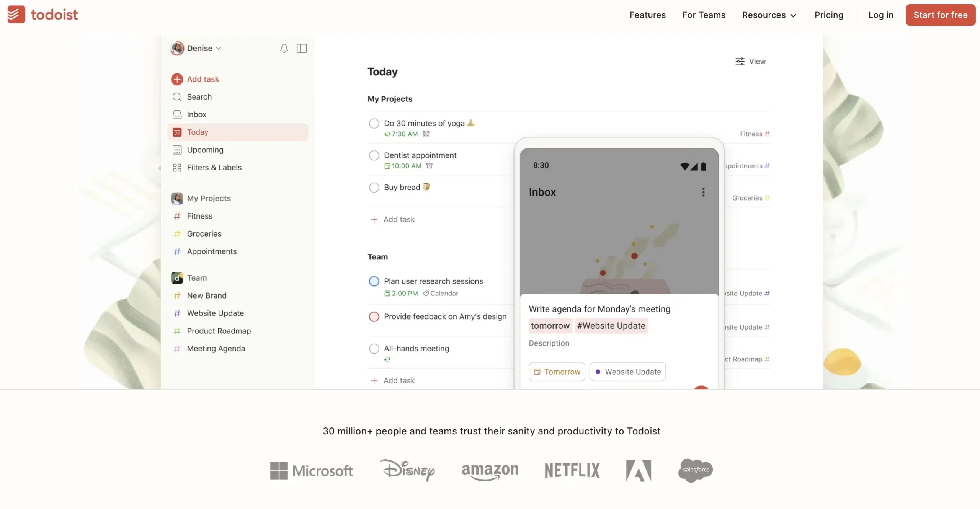980x509 pixels.
Task: Click the Team workspace avatar icon
Action: (177, 278)
